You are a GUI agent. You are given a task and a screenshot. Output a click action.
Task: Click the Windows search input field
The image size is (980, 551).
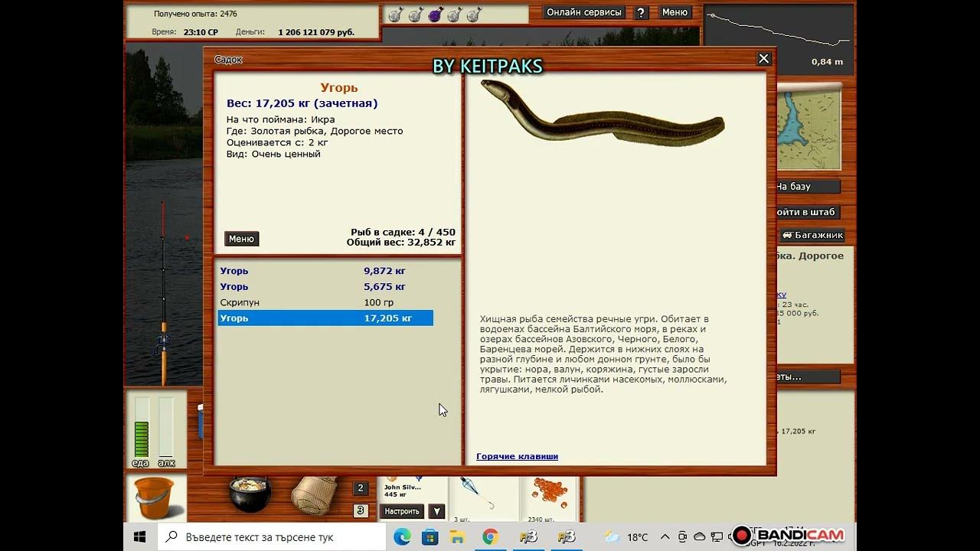coord(272,537)
